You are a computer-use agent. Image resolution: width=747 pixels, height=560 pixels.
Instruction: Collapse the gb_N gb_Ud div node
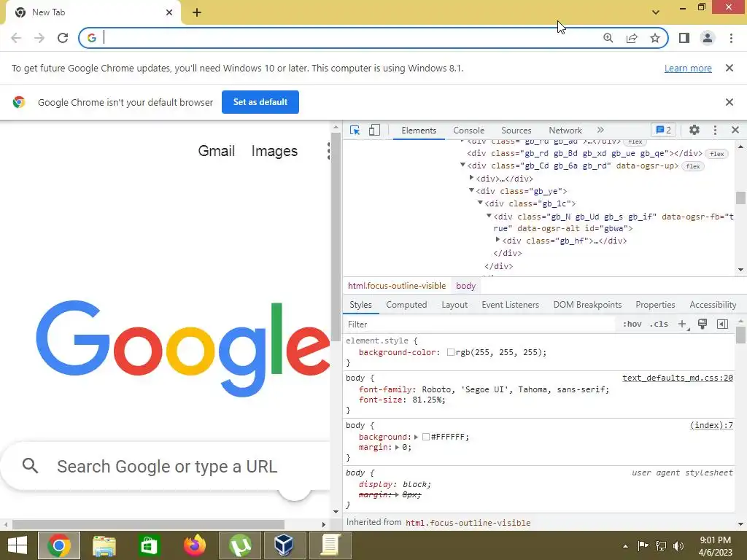point(489,216)
